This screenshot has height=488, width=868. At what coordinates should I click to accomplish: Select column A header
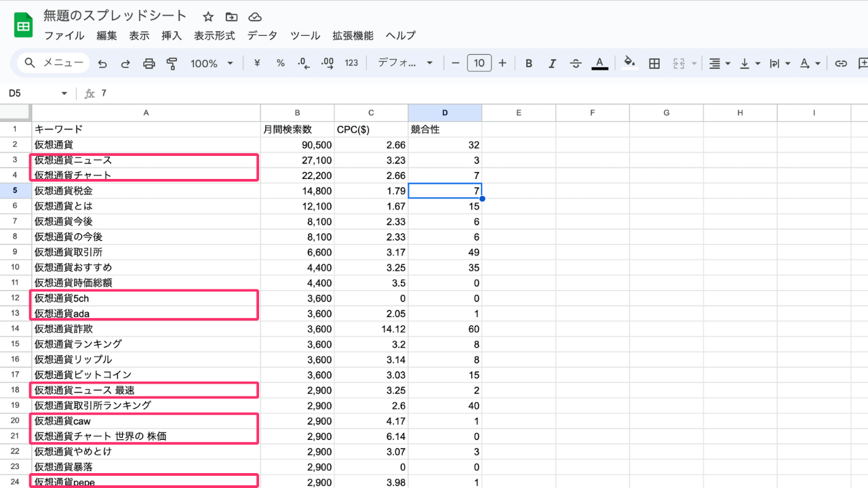click(x=146, y=113)
